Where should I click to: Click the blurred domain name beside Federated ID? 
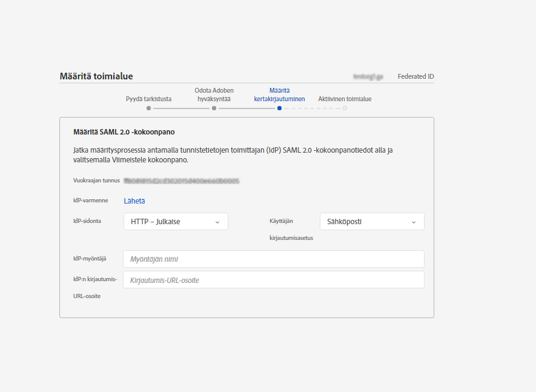point(368,76)
